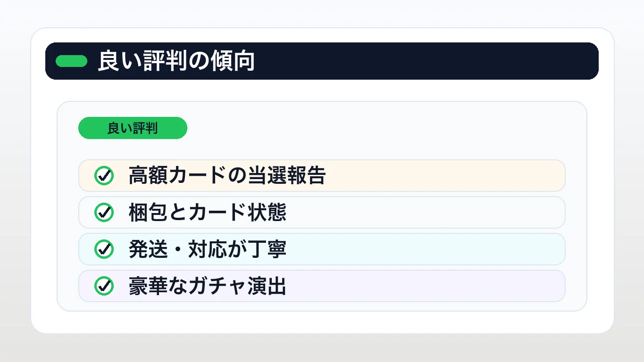The width and height of the screenshot is (644, 362).
Task: Select the 豪華なガチャ演出 list row
Action: click(322, 286)
